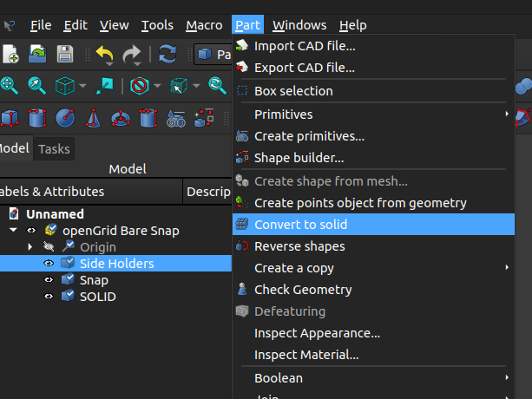Switch to the Tasks tab
This screenshot has height=399, width=532.
(54, 148)
